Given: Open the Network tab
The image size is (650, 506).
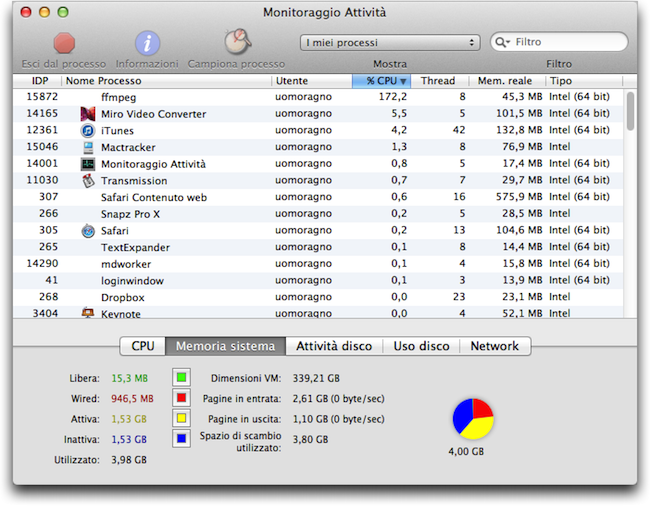Looking at the screenshot, I should point(495,346).
